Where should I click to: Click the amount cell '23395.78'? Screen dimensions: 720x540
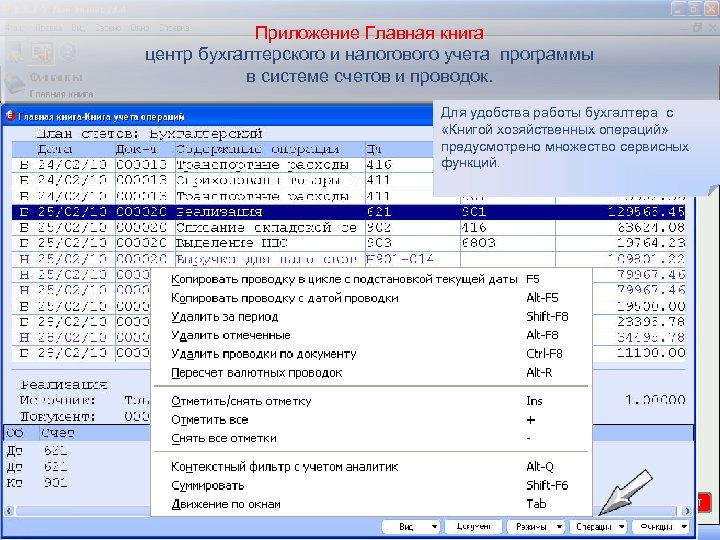coord(651,322)
